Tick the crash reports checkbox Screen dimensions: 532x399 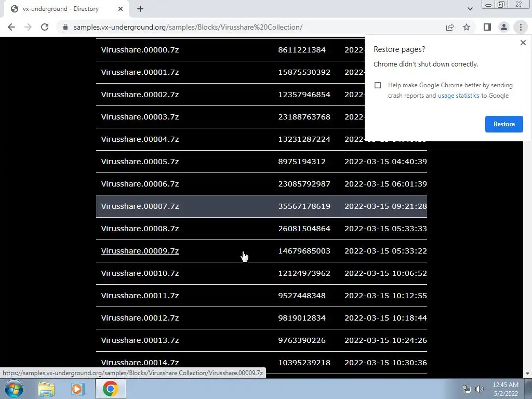pyautogui.click(x=378, y=85)
